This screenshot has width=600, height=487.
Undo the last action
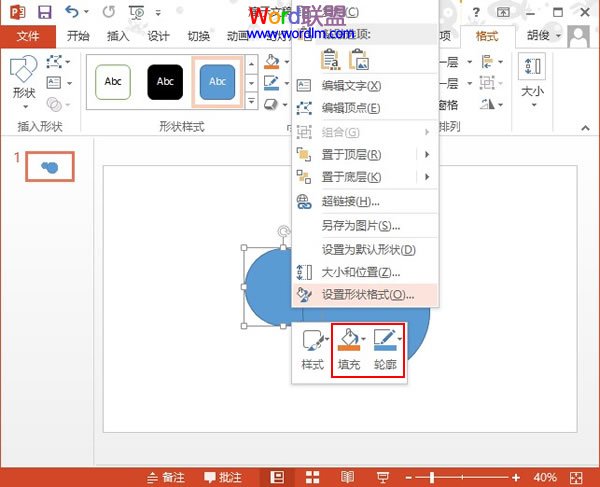tap(71, 12)
